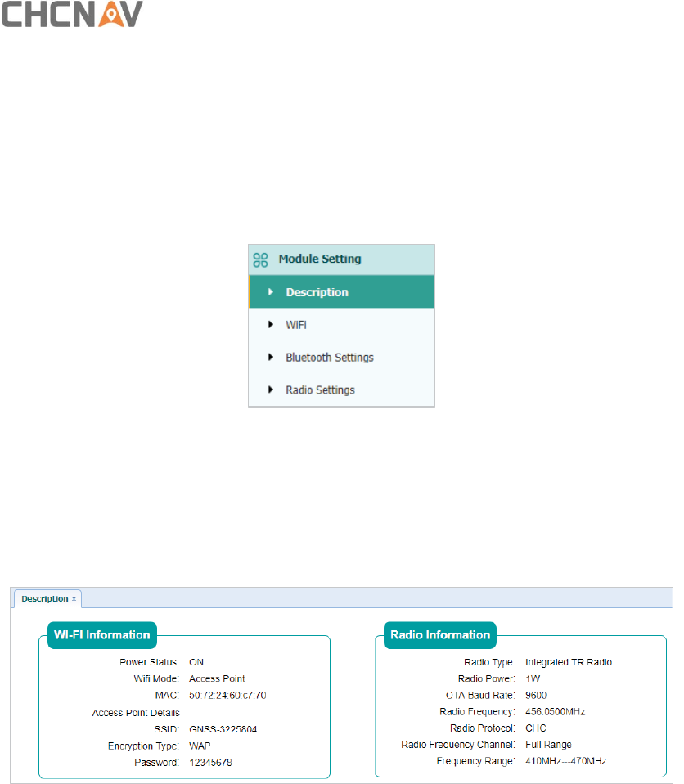Click the OTA Baud Rate value 9600

535,695
